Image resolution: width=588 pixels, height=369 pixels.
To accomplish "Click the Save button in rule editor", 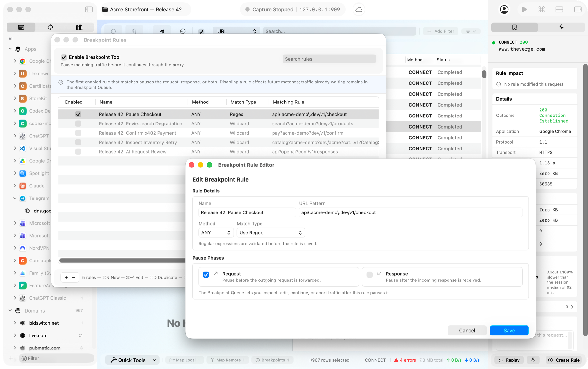I will (x=509, y=330).
